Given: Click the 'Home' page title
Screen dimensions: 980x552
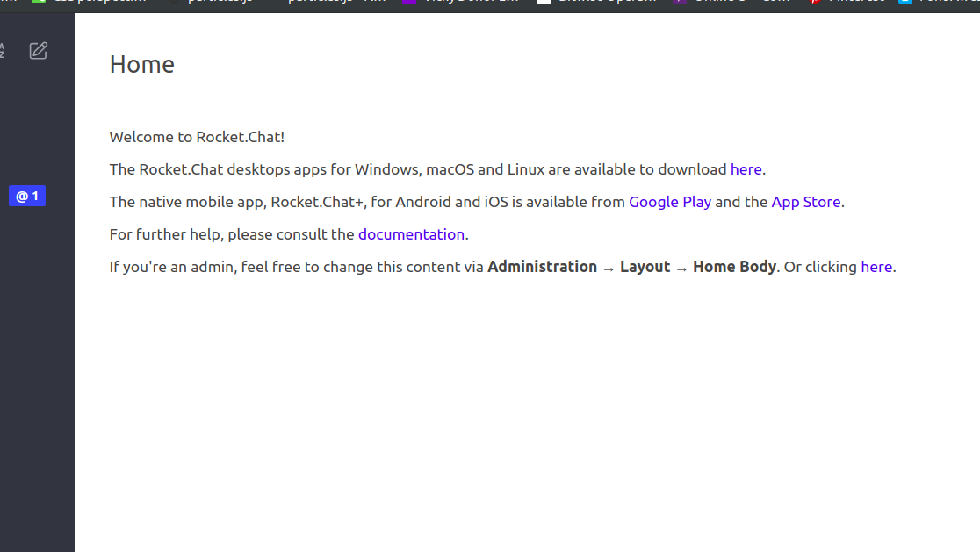Looking at the screenshot, I should coord(141,64).
